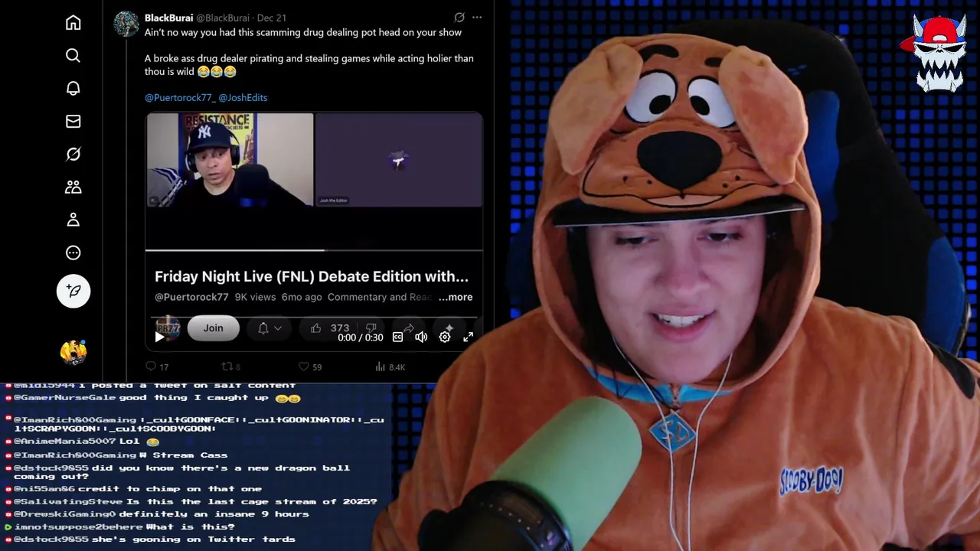Click the share arrow icon in video
Screen dimensions: 980x551
(x=409, y=328)
